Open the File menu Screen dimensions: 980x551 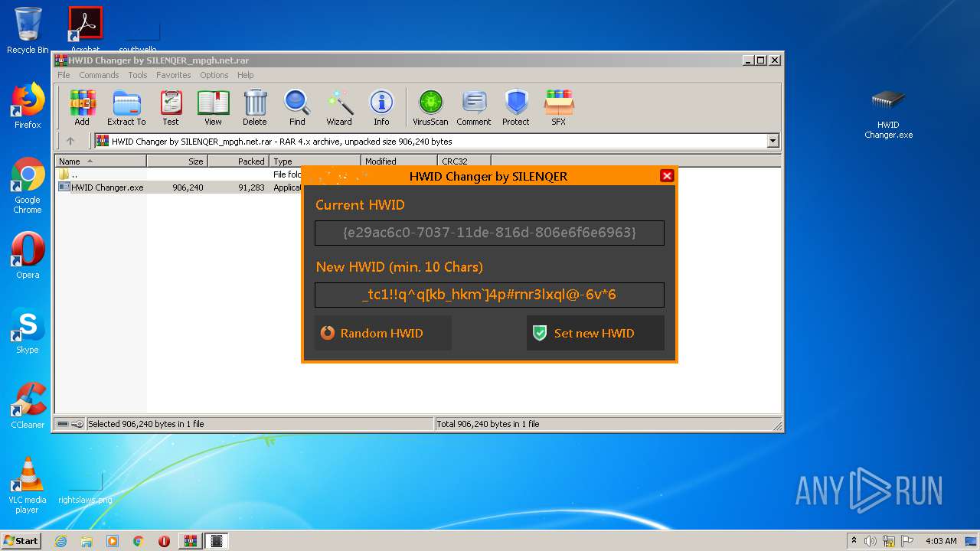coord(64,75)
